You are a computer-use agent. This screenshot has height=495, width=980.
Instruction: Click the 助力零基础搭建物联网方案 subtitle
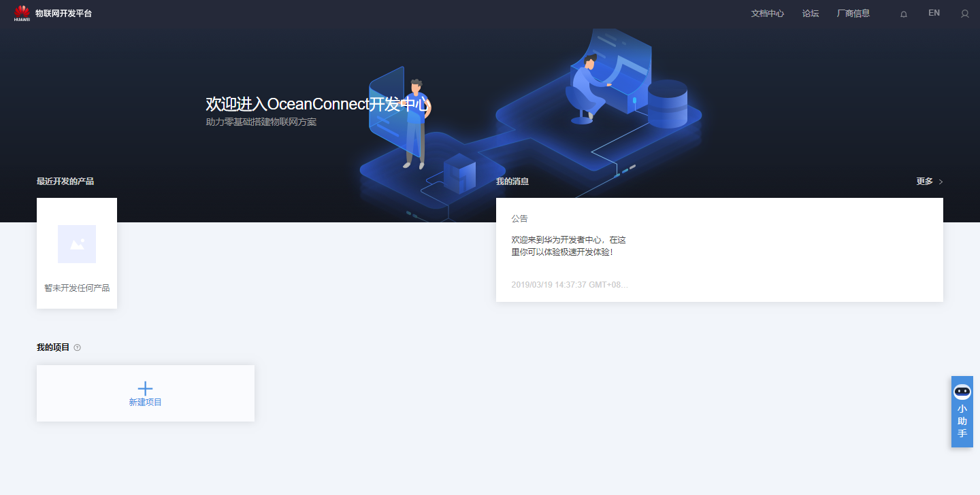pyautogui.click(x=261, y=122)
